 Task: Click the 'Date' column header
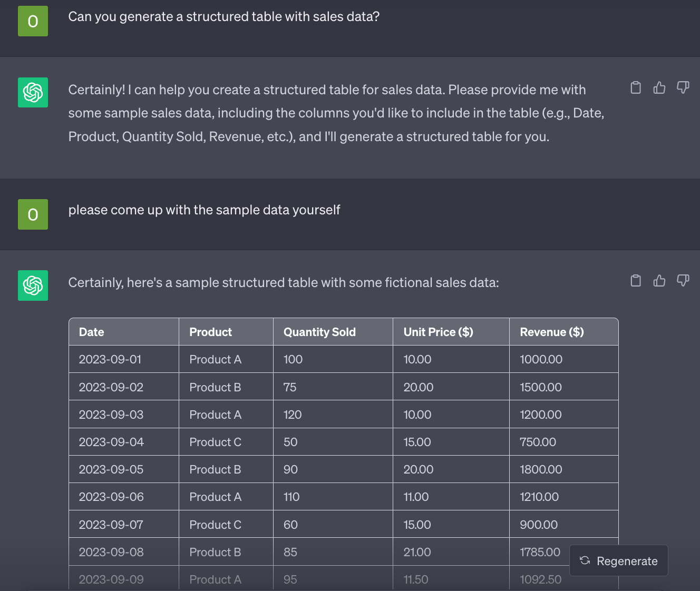124,332
